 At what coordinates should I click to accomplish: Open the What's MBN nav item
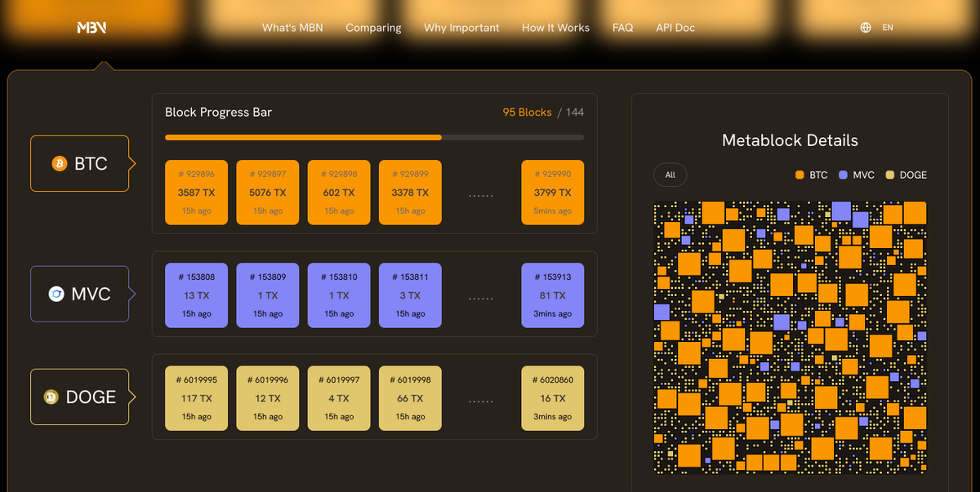(292, 27)
